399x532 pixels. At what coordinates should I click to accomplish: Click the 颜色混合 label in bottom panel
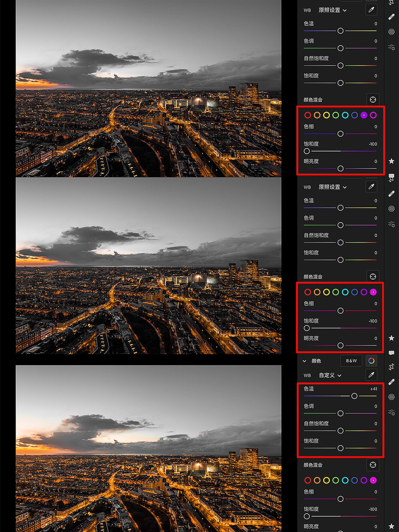coord(313,465)
